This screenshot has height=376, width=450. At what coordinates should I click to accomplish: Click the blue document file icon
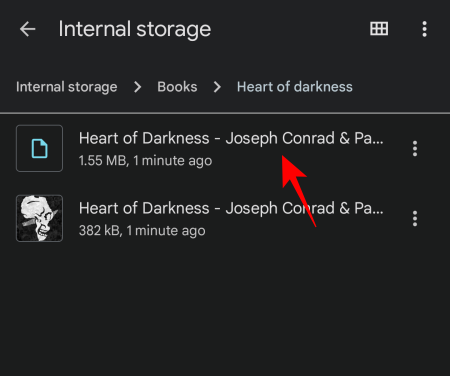click(x=39, y=148)
